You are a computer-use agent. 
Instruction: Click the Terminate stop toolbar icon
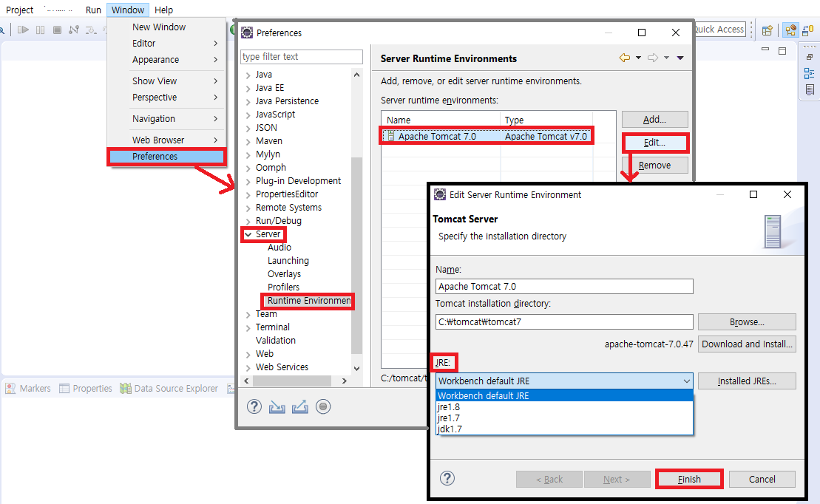coord(58,30)
